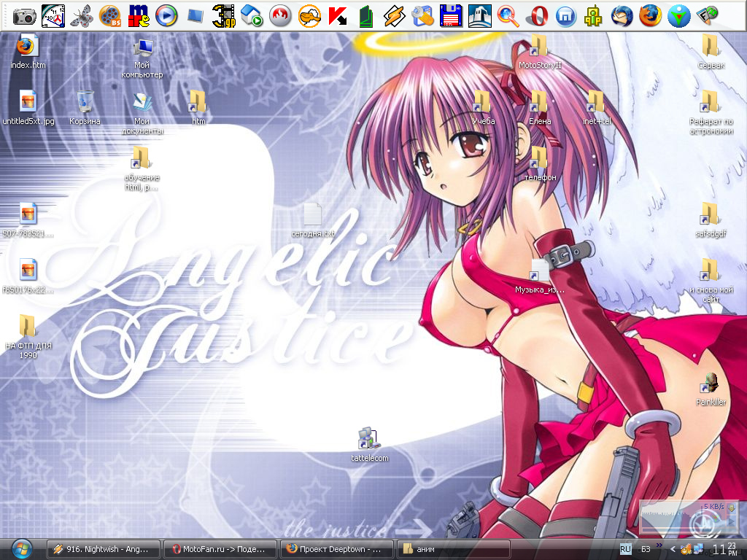Select the tattelecom connection shortcut
The height and width of the screenshot is (560, 747).
tap(370, 446)
